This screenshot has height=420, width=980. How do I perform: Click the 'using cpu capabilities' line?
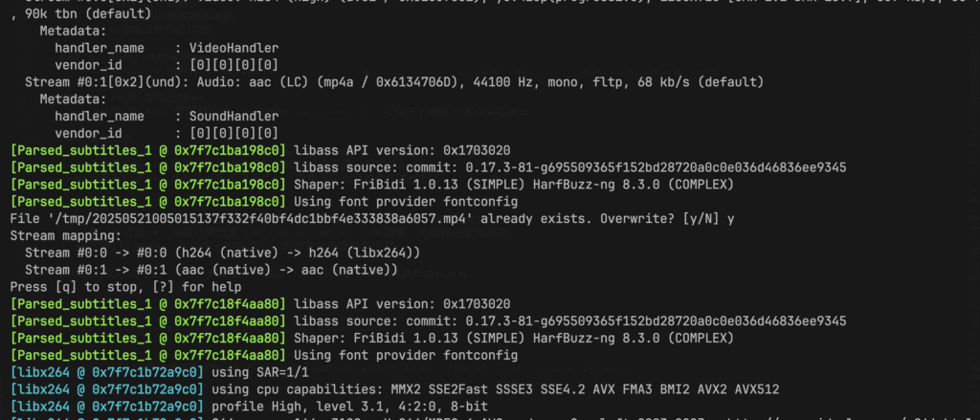[394, 389]
